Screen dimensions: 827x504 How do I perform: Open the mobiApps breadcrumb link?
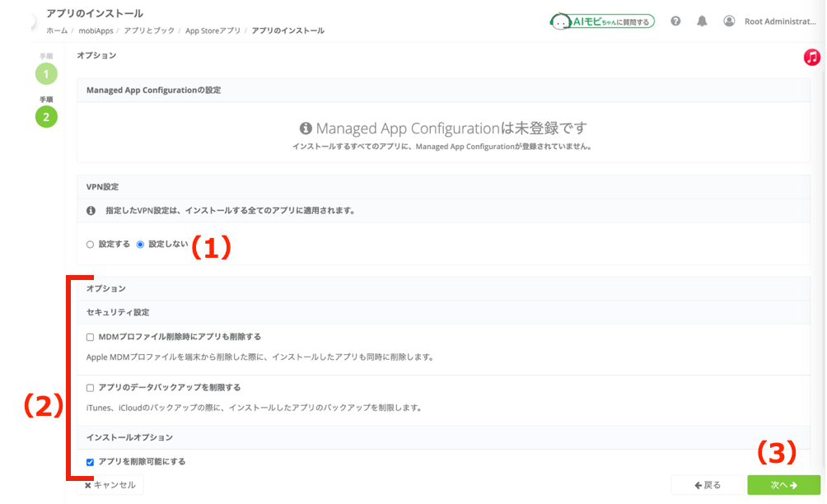[x=96, y=30]
